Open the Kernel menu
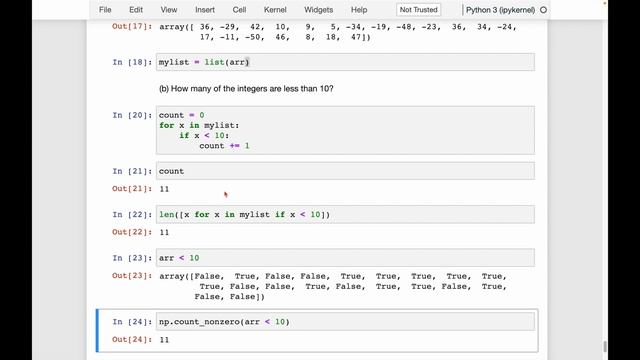This screenshot has height=360, width=640. [x=275, y=10]
